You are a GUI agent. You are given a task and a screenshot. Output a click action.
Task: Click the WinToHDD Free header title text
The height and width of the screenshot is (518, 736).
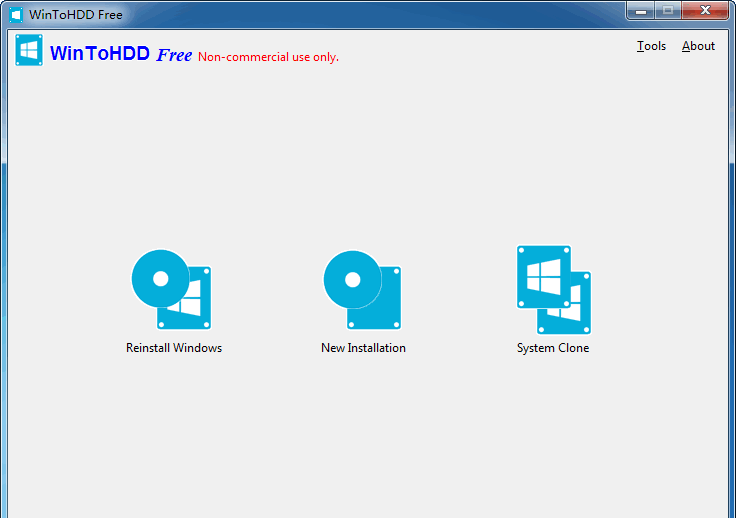(121, 53)
